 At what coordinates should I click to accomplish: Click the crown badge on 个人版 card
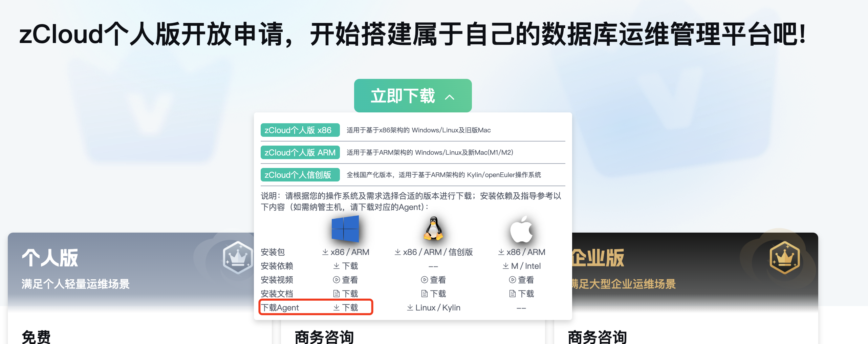238,258
